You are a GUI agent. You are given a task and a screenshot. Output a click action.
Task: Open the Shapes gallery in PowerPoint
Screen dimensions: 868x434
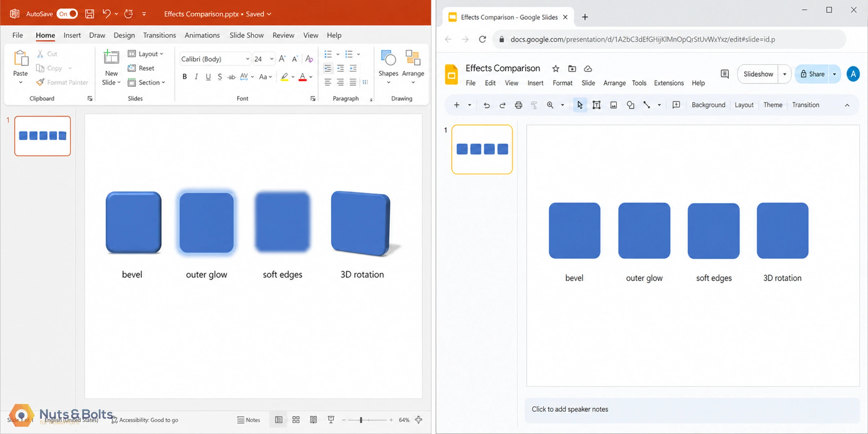coord(388,67)
